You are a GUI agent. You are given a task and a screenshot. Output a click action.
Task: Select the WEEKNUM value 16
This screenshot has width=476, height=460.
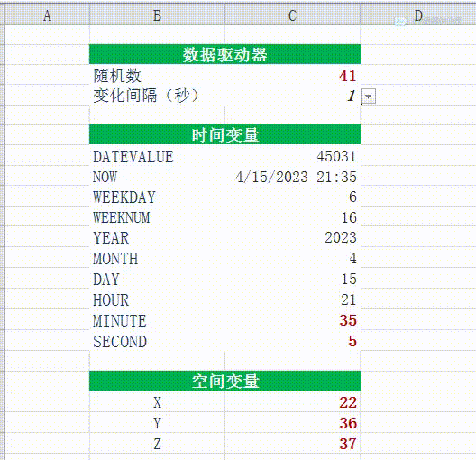tap(292, 217)
